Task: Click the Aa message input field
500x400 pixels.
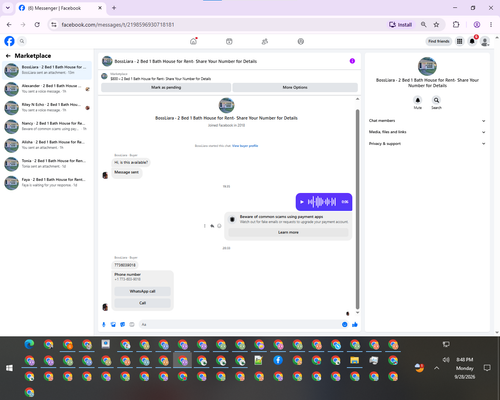Action: point(240,324)
